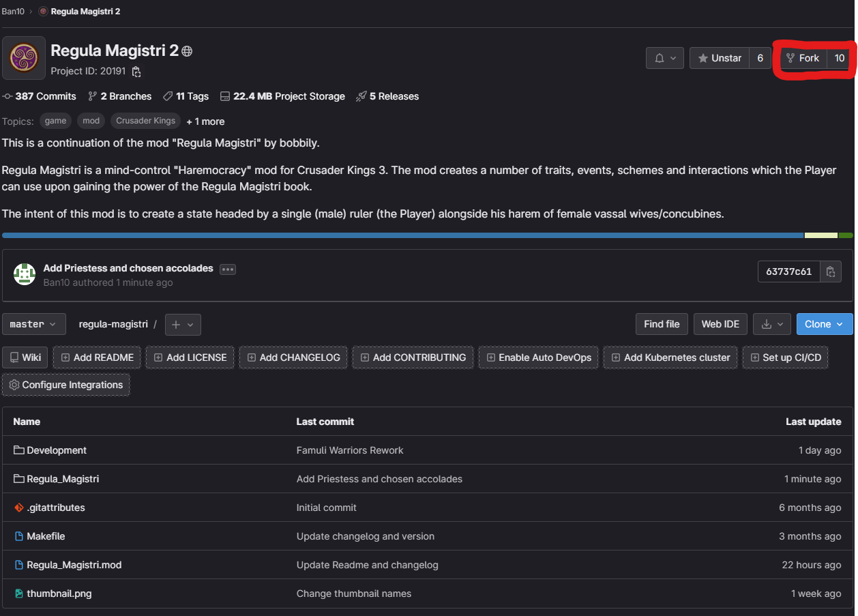Open the master branch dropdown
The width and height of the screenshot is (858, 616).
(x=34, y=324)
